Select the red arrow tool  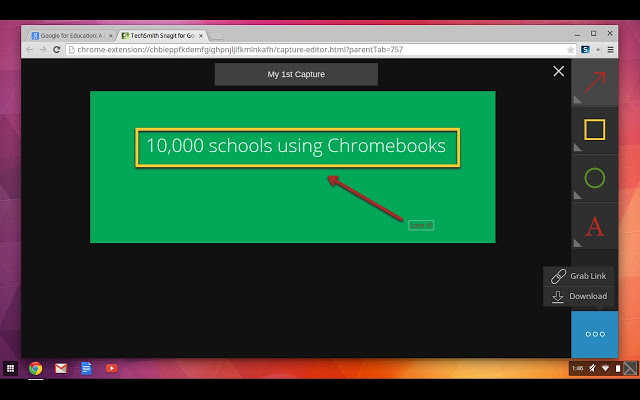click(x=595, y=82)
